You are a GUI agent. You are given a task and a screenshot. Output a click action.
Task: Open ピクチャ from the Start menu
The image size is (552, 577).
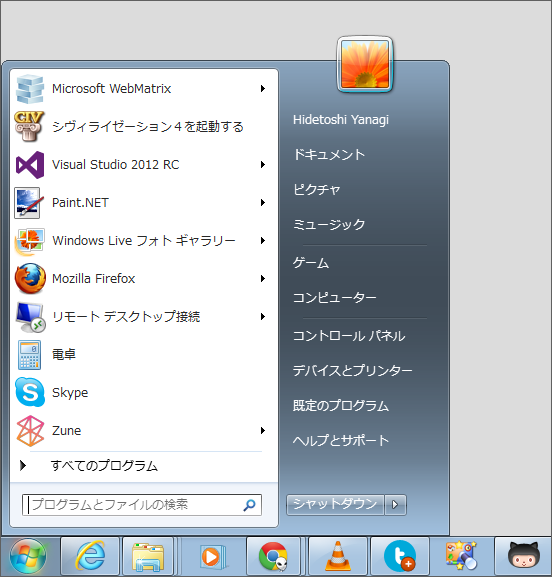[316, 190]
